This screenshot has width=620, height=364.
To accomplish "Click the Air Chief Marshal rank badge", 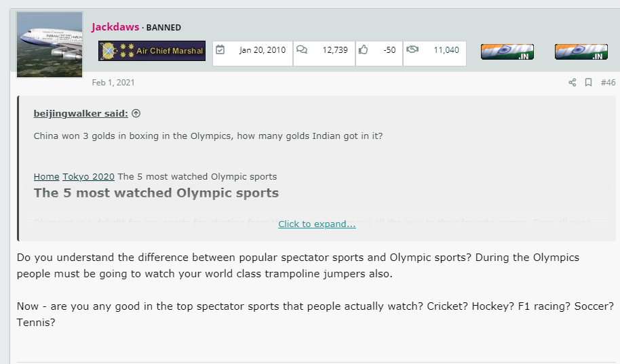I will point(152,51).
